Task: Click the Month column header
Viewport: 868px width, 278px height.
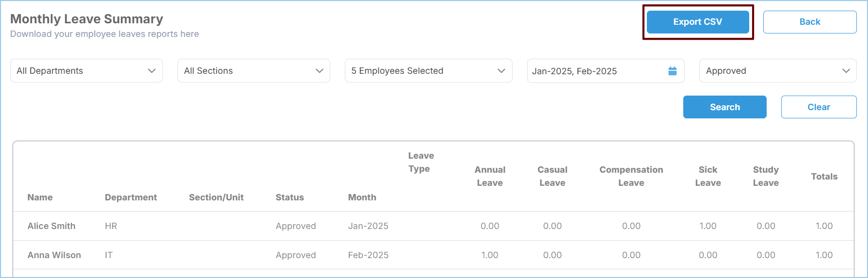Action: pyautogui.click(x=362, y=197)
